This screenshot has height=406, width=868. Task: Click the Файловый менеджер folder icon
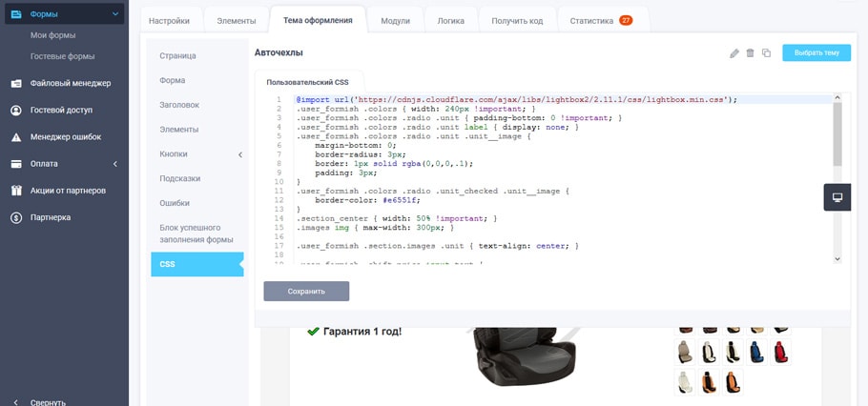click(x=16, y=84)
